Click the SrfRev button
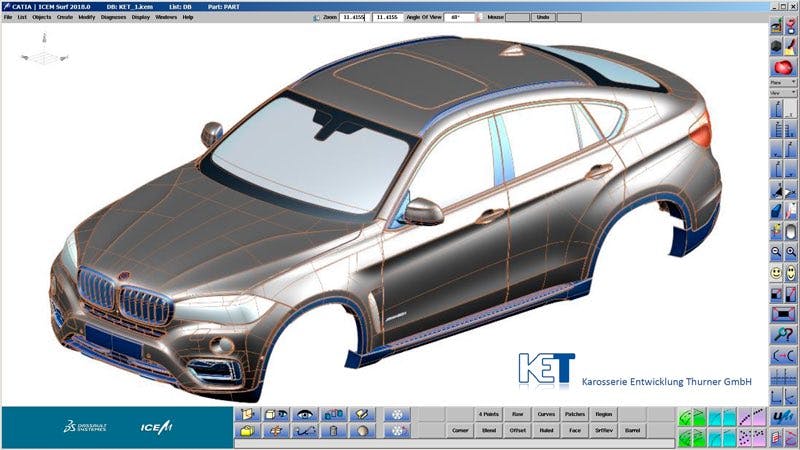Screen dimensions: 800x450 pyautogui.click(x=604, y=430)
